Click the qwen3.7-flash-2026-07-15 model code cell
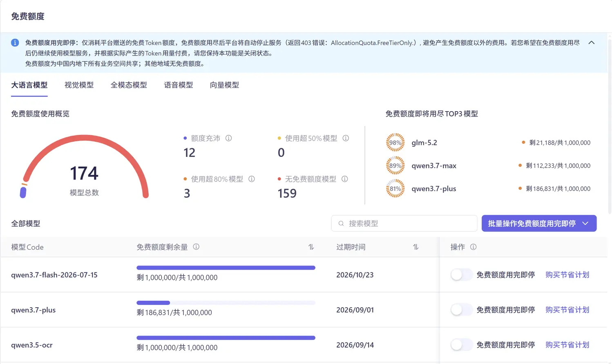 point(54,275)
